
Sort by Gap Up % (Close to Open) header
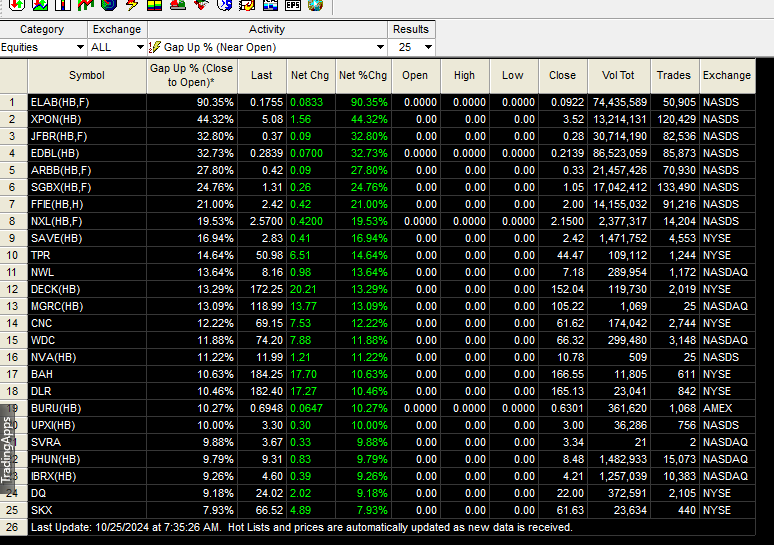[192, 76]
